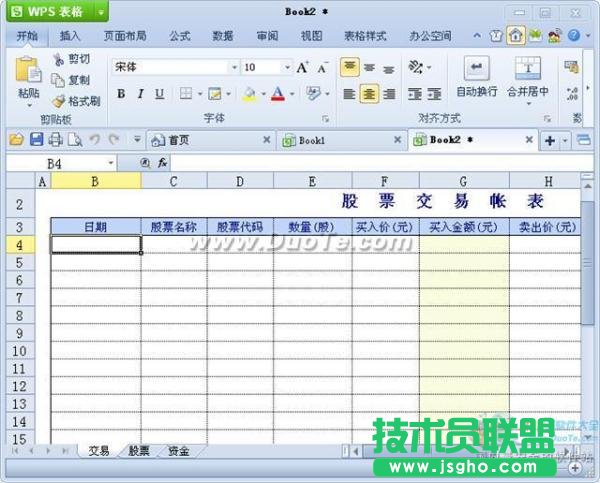Image resolution: width=600 pixels, height=483 pixels.
Task: Apply cell borders icon
Action: point(186,93)
